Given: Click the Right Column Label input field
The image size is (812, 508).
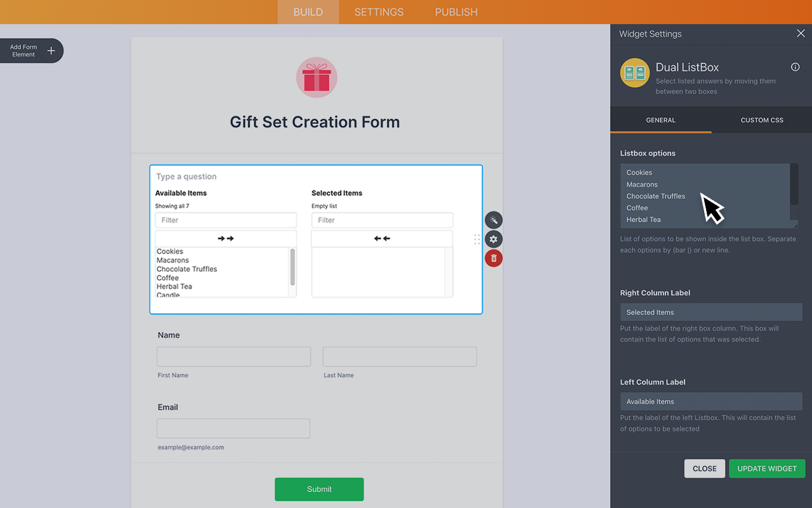Looking at the screenshot, I should click(x=711, y=312).
